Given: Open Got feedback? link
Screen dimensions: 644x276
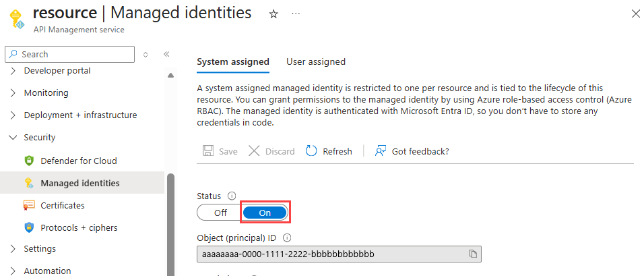Looking at the screenshot, I should point(420,151).
